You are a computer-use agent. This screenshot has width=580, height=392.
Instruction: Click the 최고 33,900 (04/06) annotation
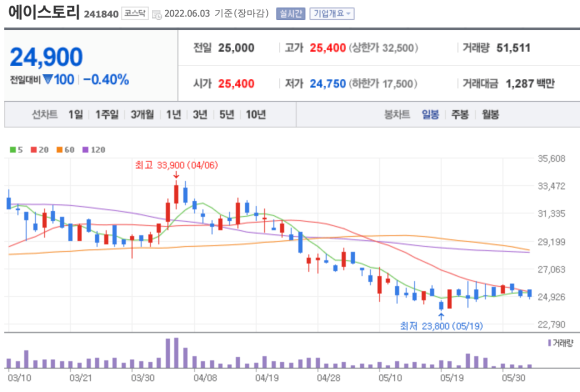[x=176, y=165]
